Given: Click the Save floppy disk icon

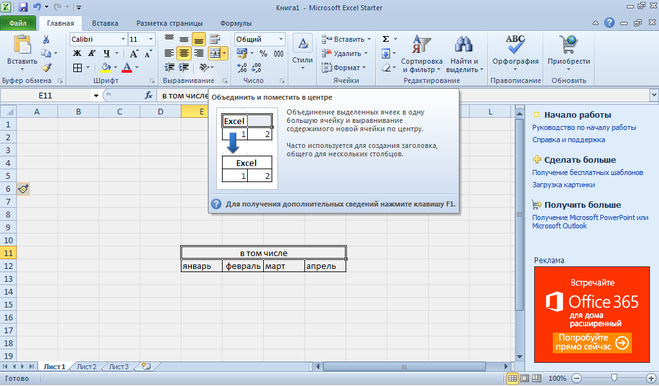Looking at the screenshot, I should coord(23,7).
